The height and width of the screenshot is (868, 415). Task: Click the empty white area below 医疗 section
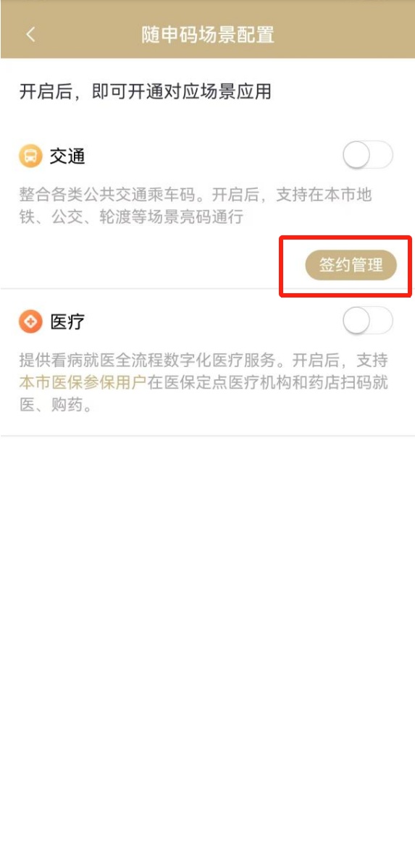[x=208, y=636]
